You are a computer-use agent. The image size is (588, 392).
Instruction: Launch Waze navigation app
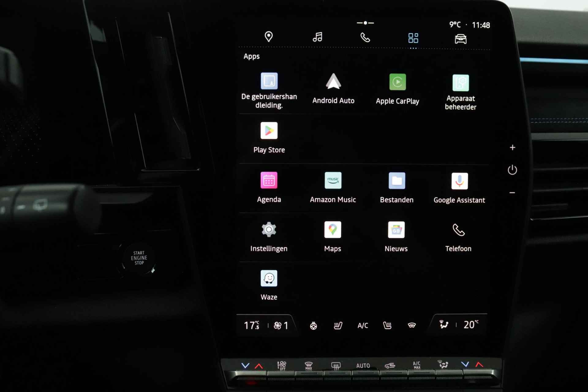click(x=269, y=285)
